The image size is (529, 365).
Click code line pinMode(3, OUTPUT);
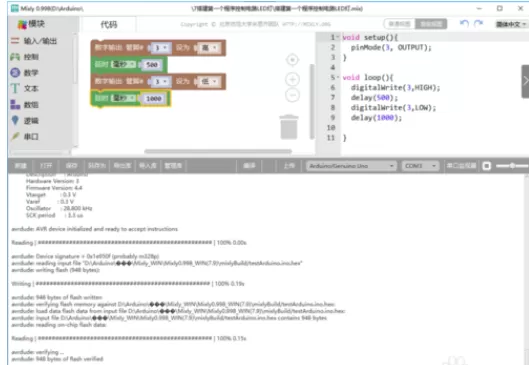pos(391,48)
